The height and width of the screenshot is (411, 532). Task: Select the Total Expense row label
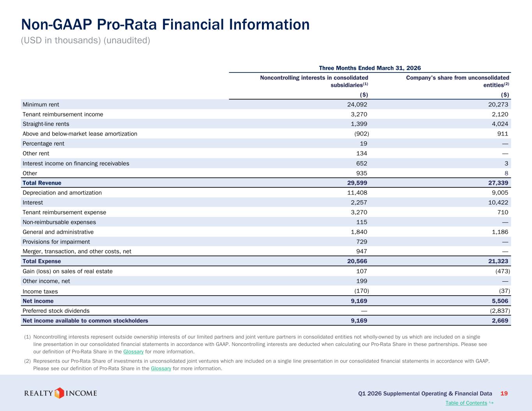42,261
